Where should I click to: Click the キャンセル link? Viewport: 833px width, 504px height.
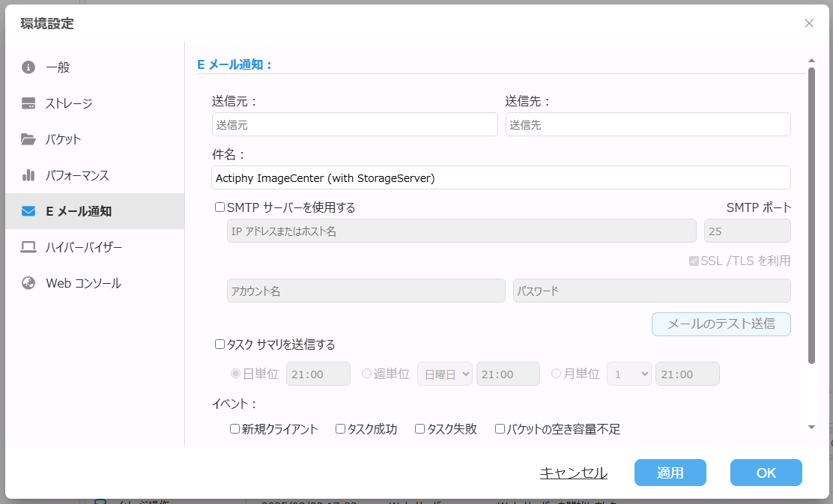pyautogui.click(x=573, y=473)
